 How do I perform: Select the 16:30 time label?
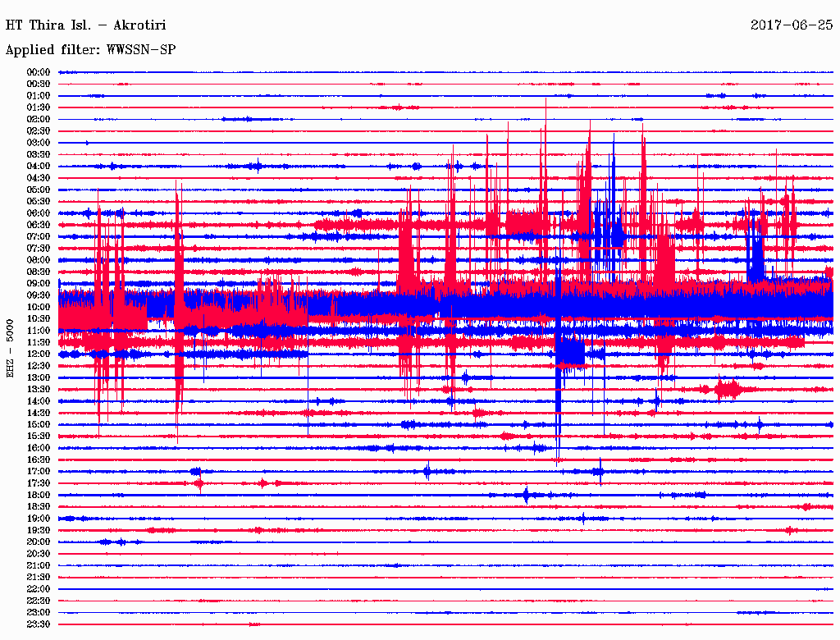point(38,460)
